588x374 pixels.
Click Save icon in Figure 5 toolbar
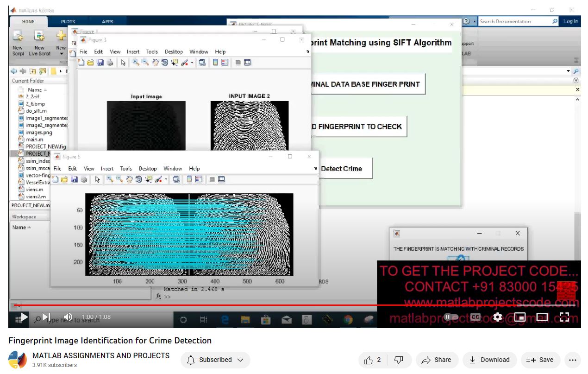(74, 179)
